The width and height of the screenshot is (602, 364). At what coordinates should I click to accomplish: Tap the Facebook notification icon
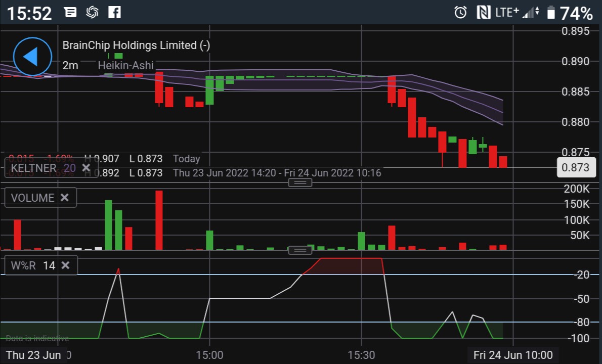click(x=114, y=12)
